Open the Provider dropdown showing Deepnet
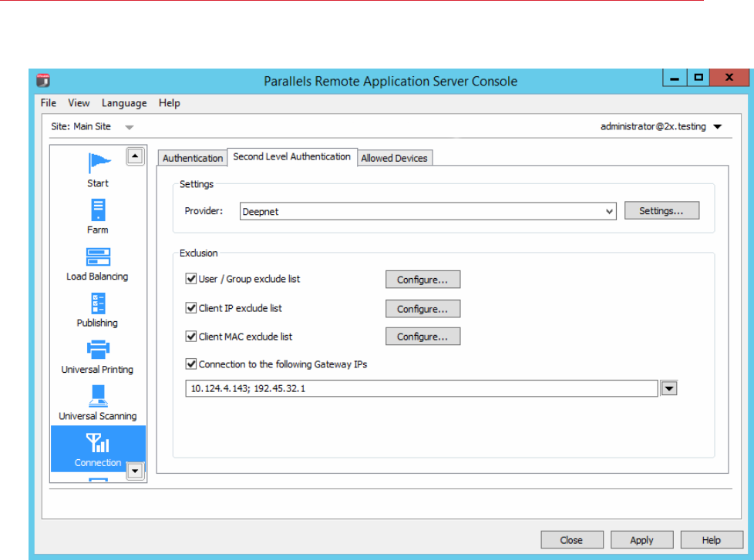 pyautogui.click(x=428, y=211)
